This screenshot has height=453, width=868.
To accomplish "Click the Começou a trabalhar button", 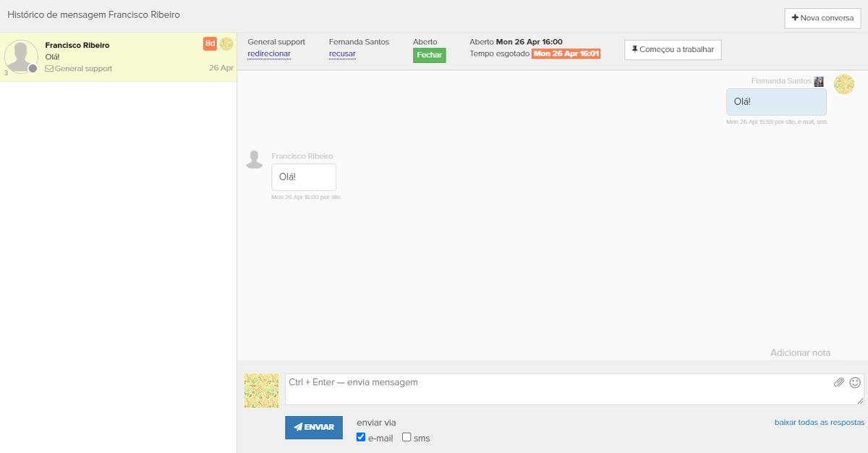I will (673, 50).
